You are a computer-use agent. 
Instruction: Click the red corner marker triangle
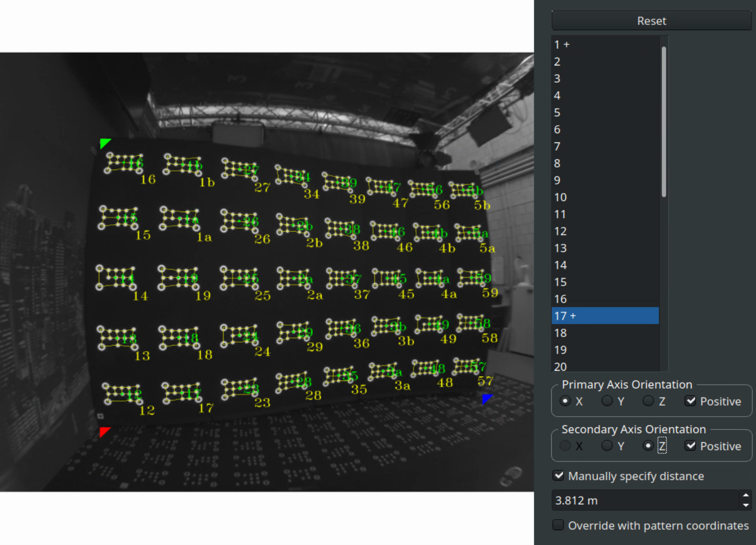[104, 432]
